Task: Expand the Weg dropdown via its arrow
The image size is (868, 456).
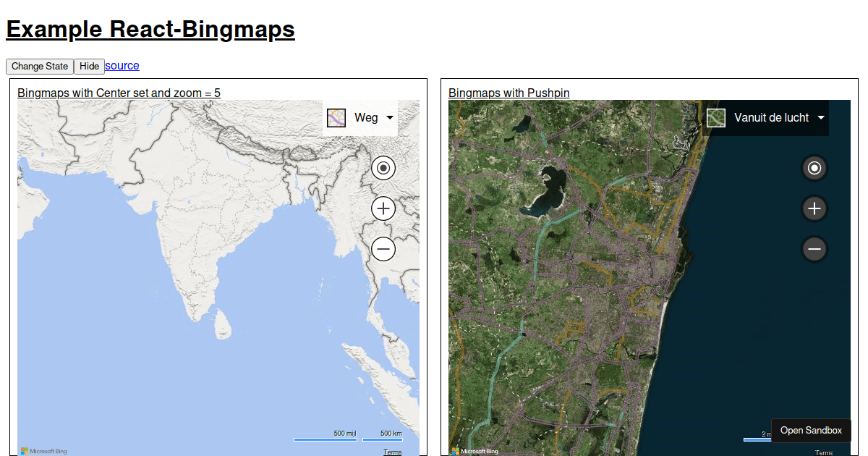Action: 389,117
